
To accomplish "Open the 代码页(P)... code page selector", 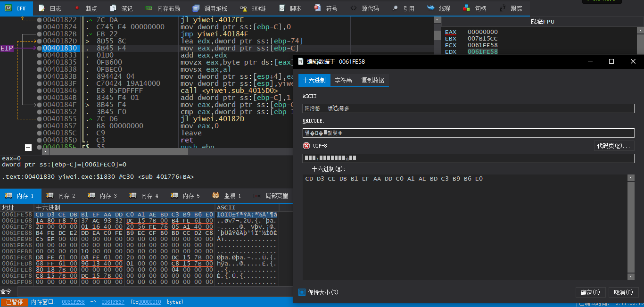I will tap(613, 146).
